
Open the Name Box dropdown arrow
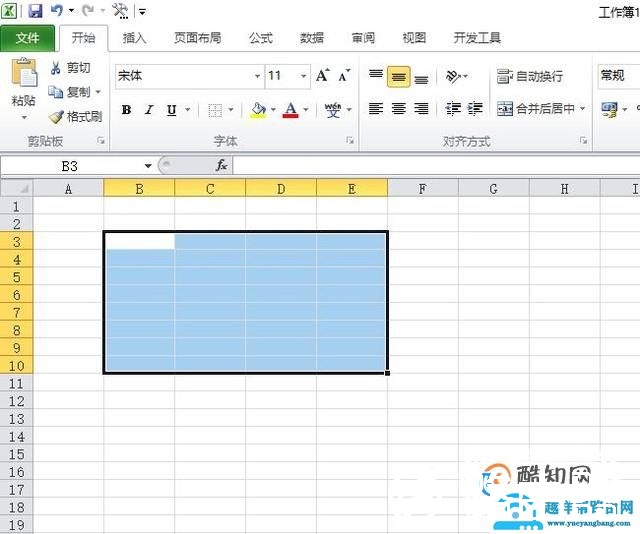[148, 166]
